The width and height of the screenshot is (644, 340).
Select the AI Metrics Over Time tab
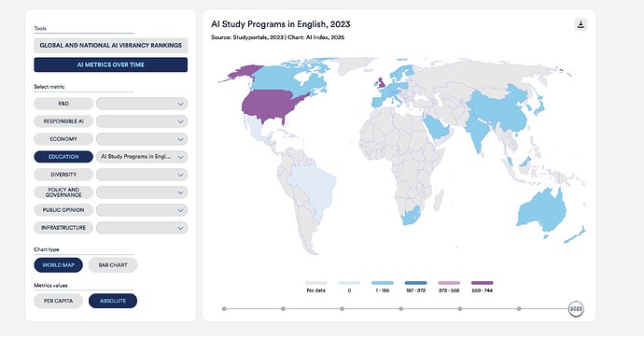coord(111,64)
